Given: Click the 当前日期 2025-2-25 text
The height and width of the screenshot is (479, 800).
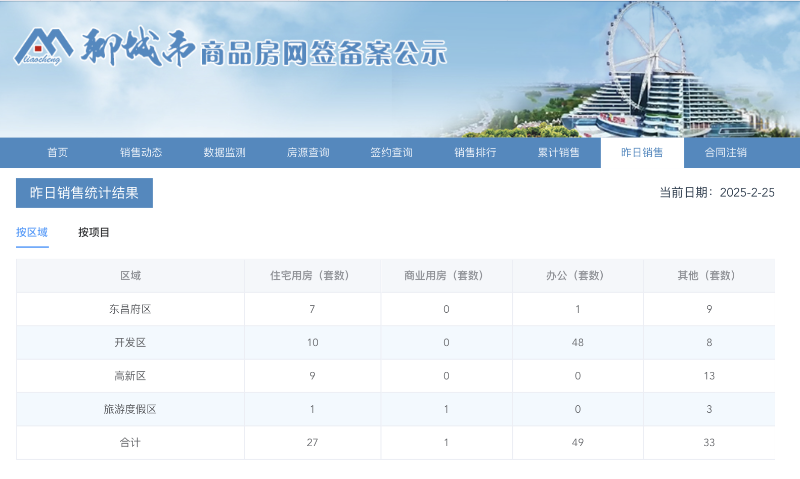Looking at the screenshot, I should point(717,193).
